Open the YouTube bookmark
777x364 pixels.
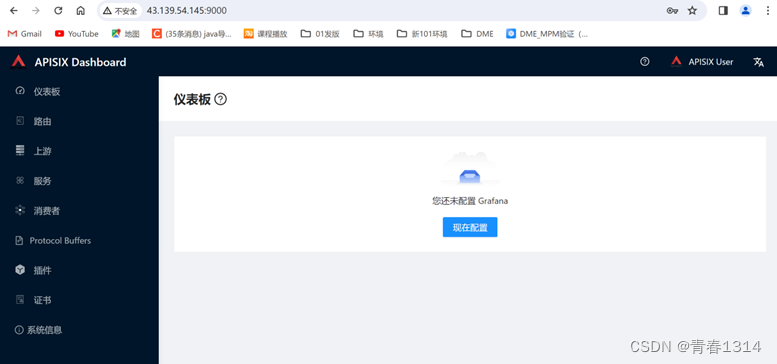coord(77,34)
